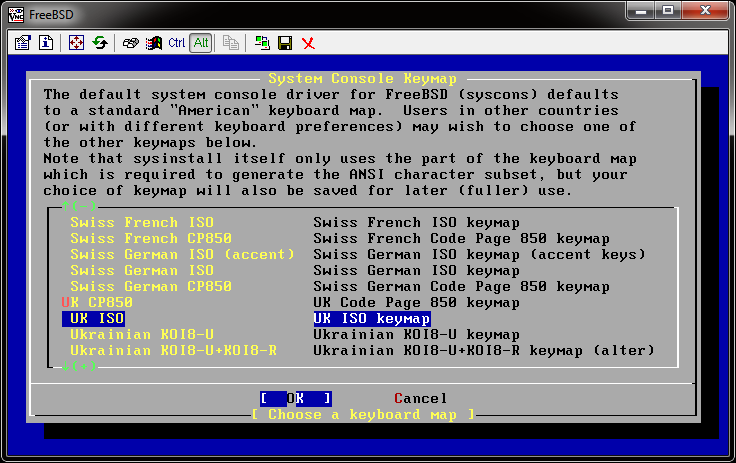This screenshot has width=736, height=463.
Task: Click the down scroll indicator below the list
Action: tap(79, 366)
